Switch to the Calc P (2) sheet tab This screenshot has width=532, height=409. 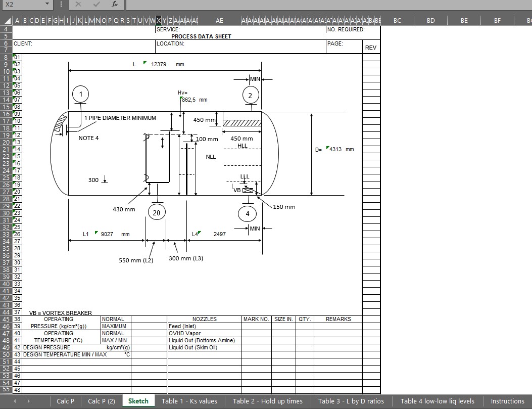[102, 400]
